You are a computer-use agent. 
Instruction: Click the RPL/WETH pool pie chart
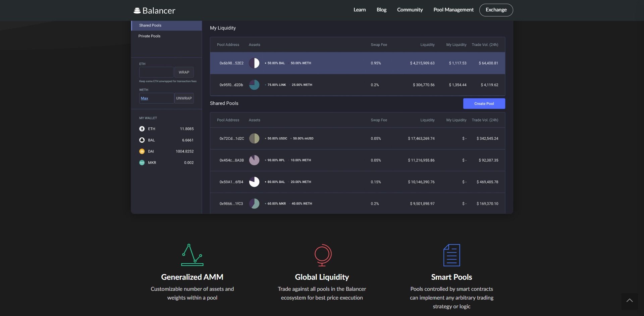[254, 160]
